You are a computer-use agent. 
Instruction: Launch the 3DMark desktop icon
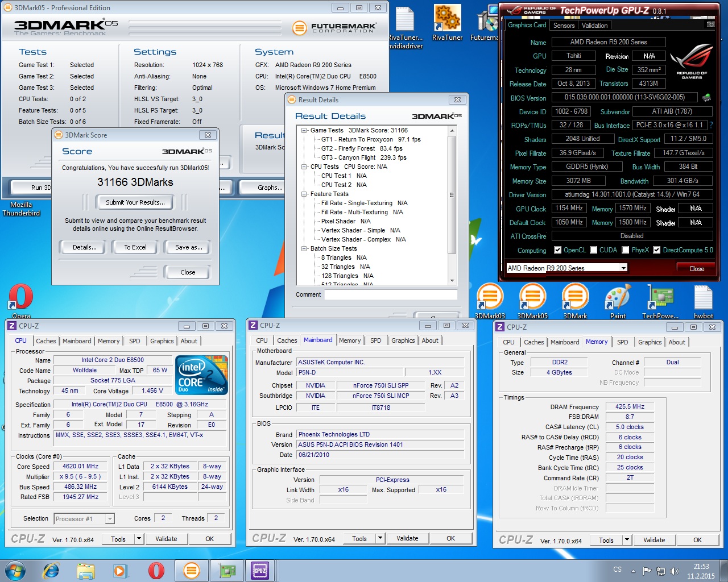[x=575, y=301]
